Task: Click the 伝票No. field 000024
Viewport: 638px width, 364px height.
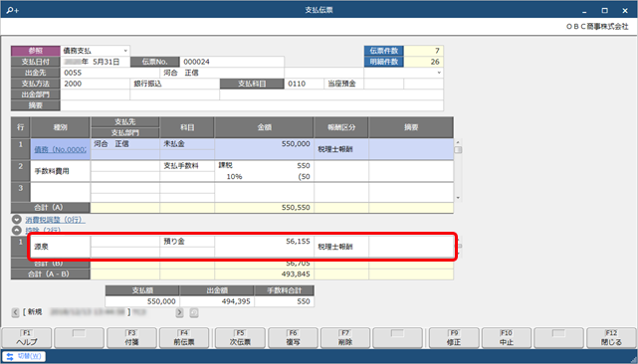Action: point(232,62)
